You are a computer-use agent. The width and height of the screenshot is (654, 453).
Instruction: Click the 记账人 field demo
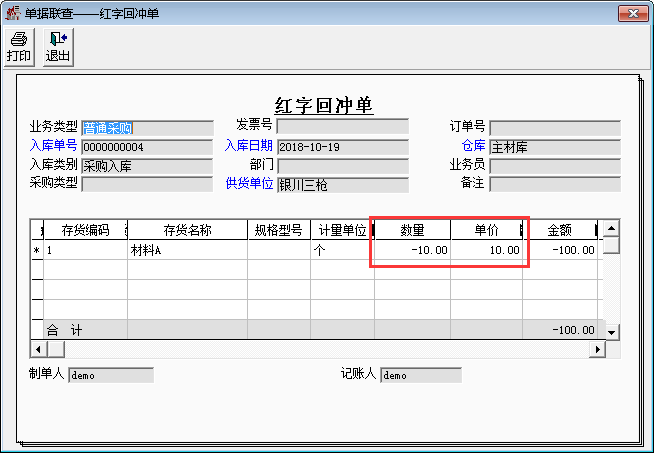click(x=421, y=375)
